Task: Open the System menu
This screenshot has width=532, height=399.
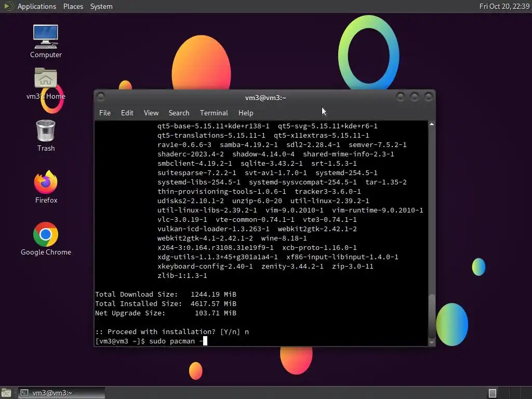Action: [101, 6]
